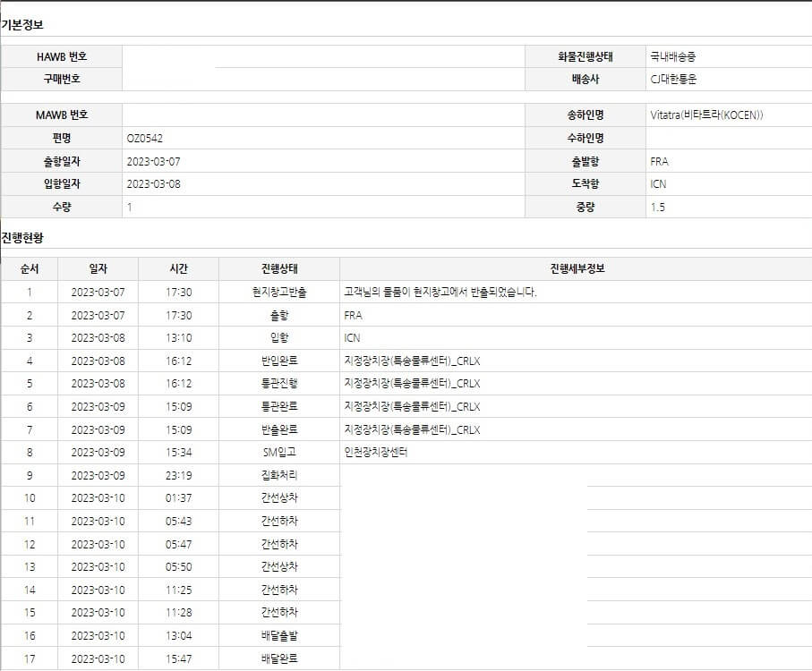Select the 현지창고반출 status in row 1

(x=279, y=292)
